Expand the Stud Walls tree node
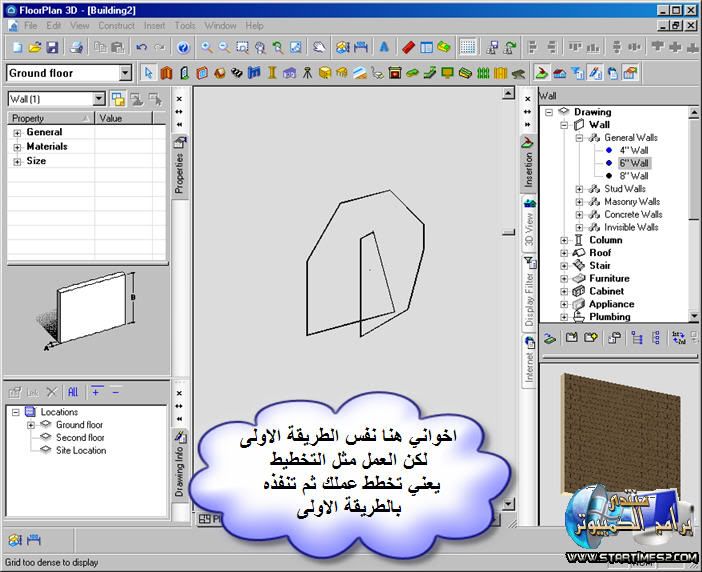The image size is (702, 572). [x=579, y=189]
